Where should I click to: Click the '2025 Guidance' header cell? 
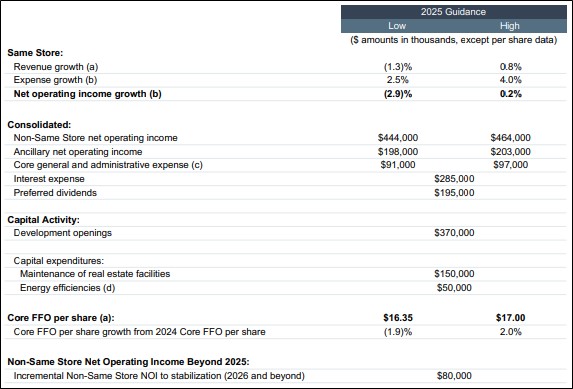(454, 12)
